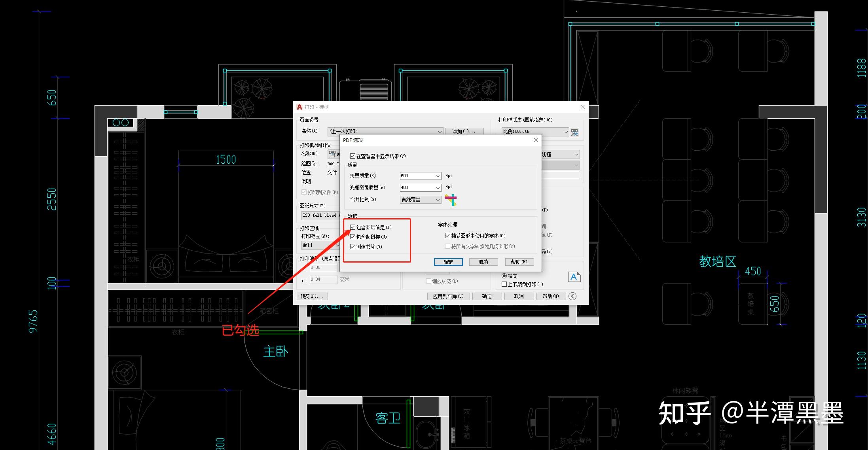The width and height of the screenshot is (868, 450).
Task: Open the 光栅图像质量 400 dpi dropdown
Action: point(438,188)
